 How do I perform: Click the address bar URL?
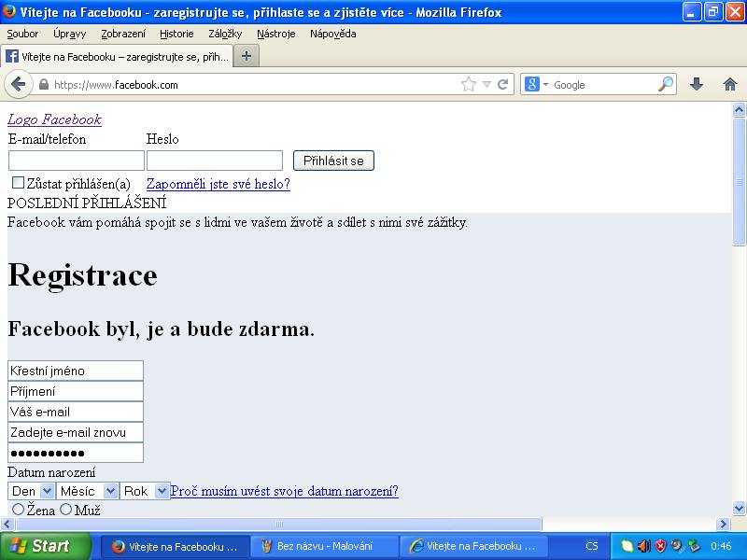116,85
